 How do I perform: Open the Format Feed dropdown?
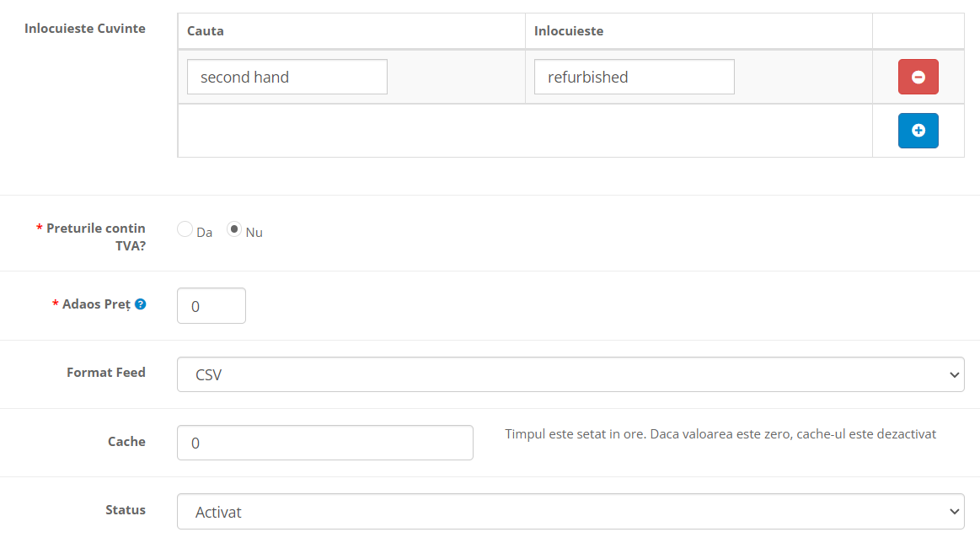(x=570, y=374)
